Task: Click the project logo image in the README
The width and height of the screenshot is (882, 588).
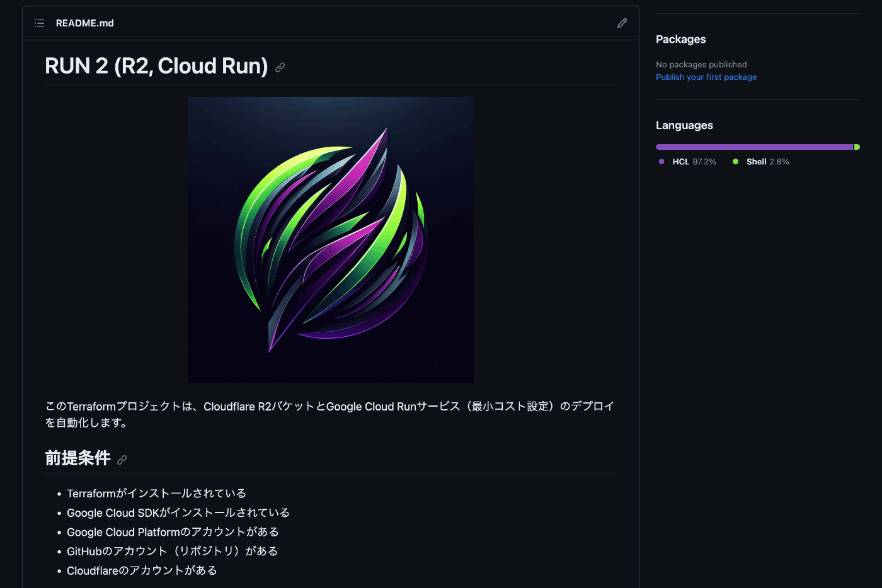Action: point(330,239)
